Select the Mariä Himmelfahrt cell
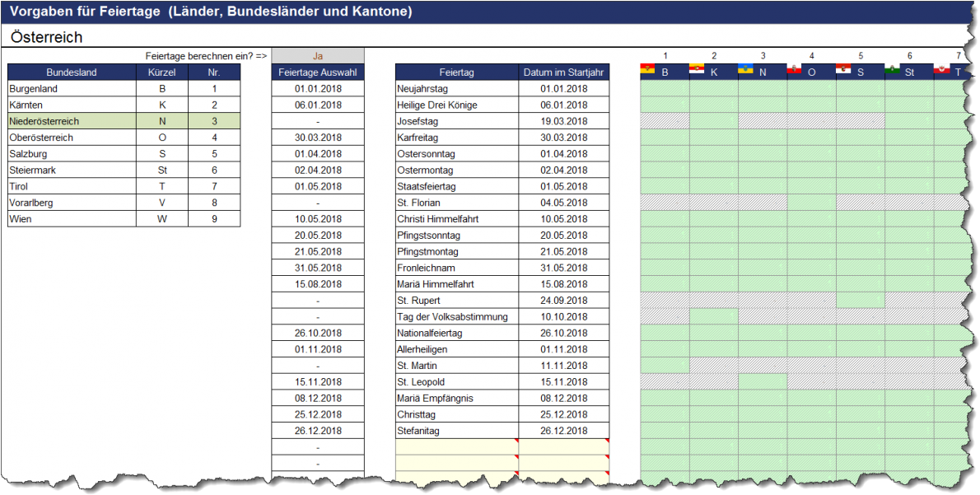Screen dimensions: 980x495 [457, 284]
